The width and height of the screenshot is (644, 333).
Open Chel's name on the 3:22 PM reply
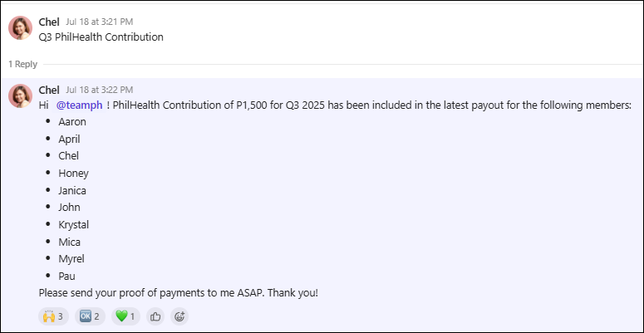(x=49, y=90)
